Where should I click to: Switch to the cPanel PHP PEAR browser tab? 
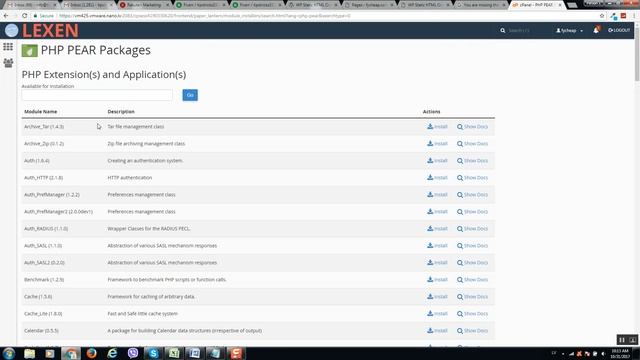click(x=536, y=5)
